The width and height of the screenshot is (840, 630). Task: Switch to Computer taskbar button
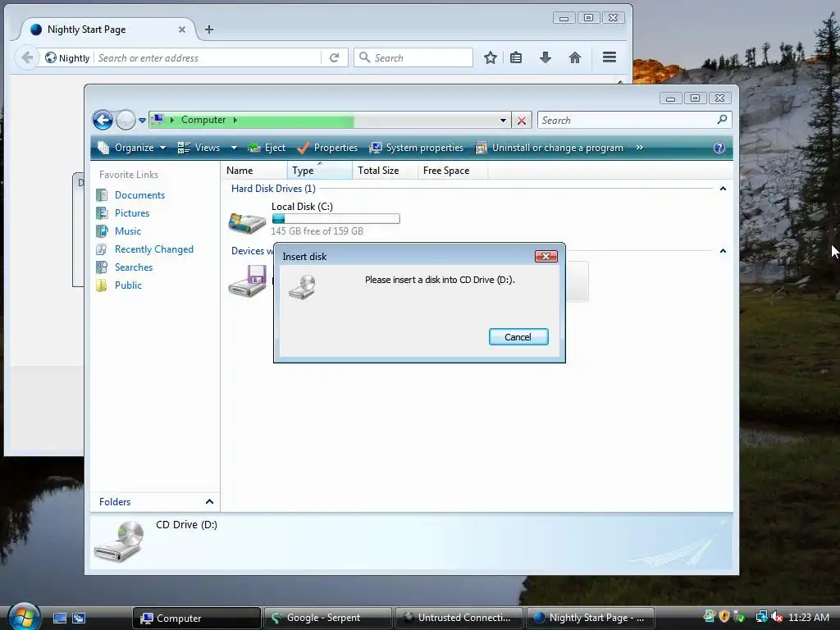[196, 619]
